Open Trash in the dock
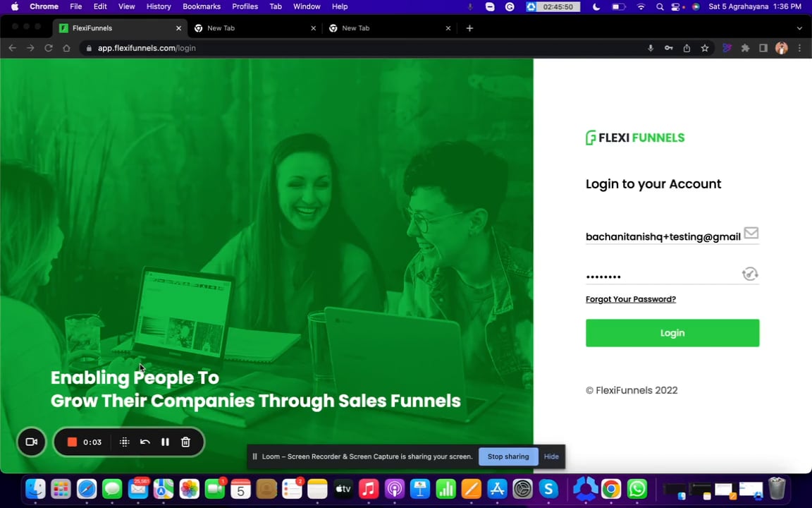Screen dimensions: 812x508 777,488
